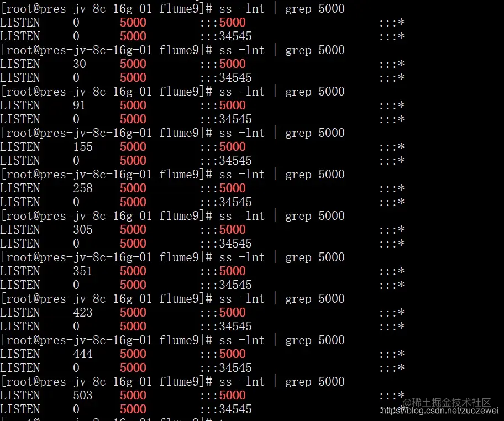
Task: Click the Recv-Q value 258
Action: (x=83, y=188)
